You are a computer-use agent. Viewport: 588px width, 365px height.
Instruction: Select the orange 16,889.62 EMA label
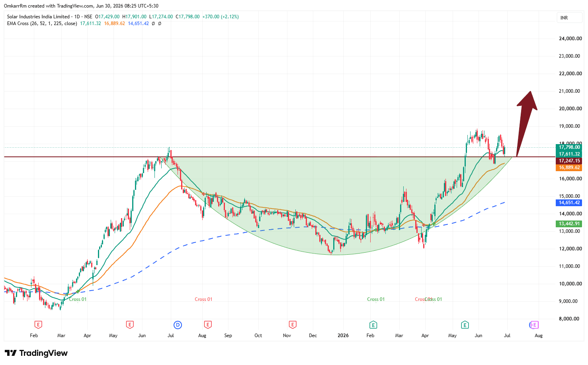(x=569, y=168)
